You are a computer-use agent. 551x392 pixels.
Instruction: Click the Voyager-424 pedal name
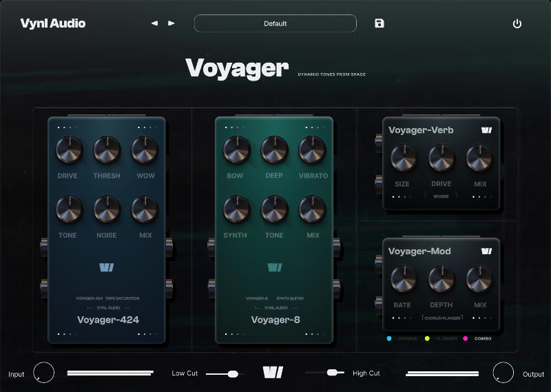(108, 320)
